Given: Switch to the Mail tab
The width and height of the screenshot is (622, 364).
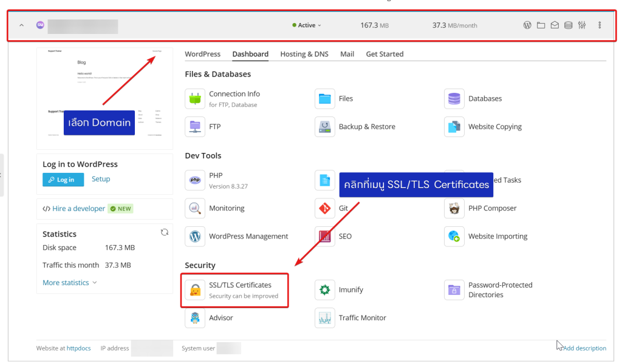Looking at the screenshot, I should coord(347,54).
